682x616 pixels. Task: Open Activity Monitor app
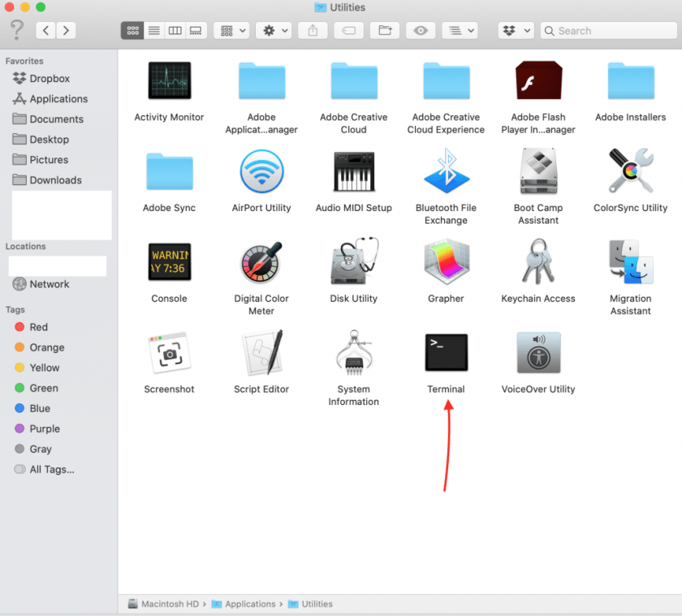(169, 81)
